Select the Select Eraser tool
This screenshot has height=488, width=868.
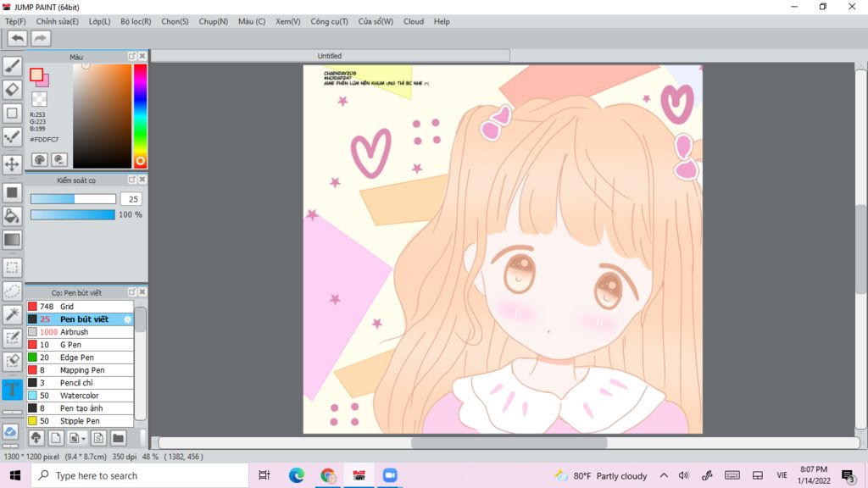click(x=12, y=361)
